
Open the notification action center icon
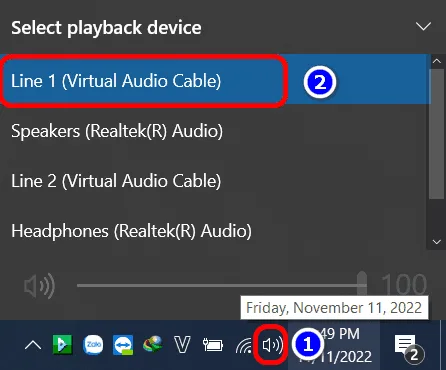(x=409, y=348)
